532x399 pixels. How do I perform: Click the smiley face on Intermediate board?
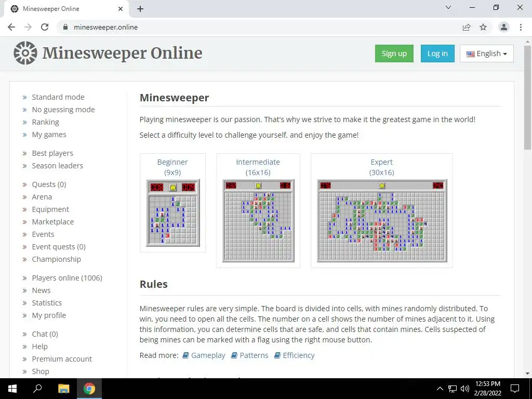point(258,185)
